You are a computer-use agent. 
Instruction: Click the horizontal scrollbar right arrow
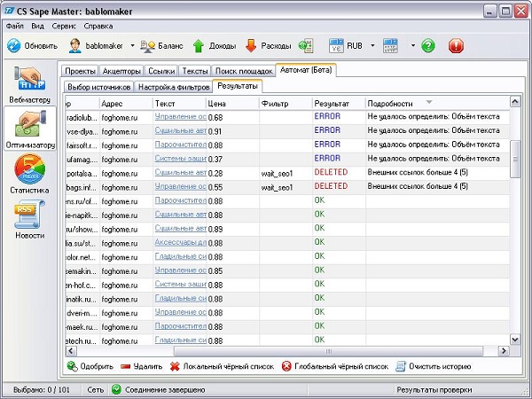coord(504,351)
